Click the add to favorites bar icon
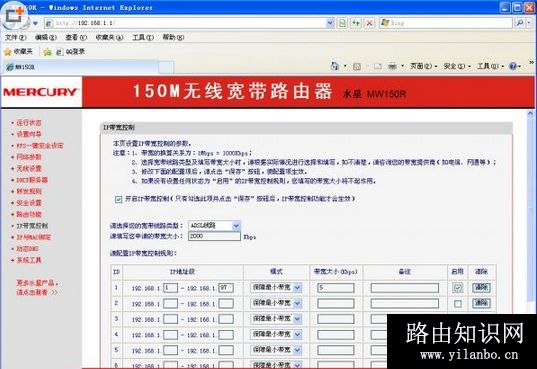 (x=48, y=52)
